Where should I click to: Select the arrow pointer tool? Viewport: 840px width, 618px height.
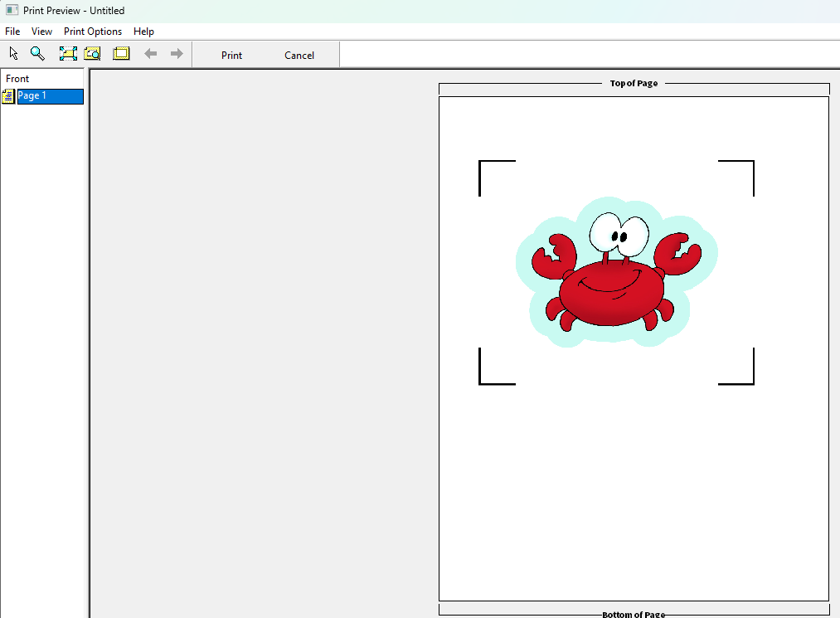coord(13,54)
